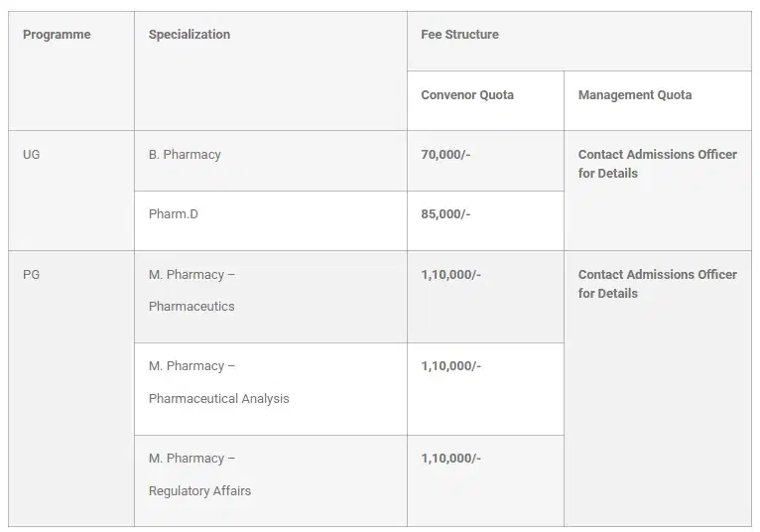Select the UG programme cell
Image resolution: width=760 pixels, height=532 pixels.
coord(32,155)
